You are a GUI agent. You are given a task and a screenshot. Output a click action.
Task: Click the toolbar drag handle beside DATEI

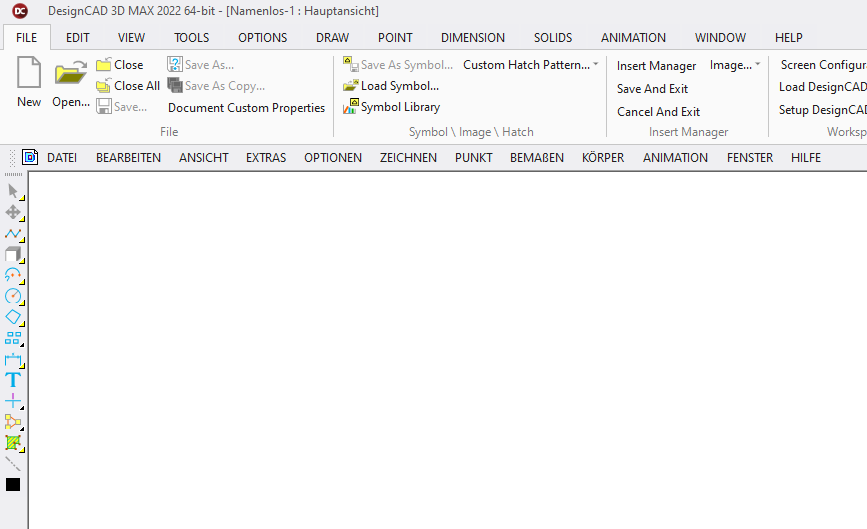tap(11, 157)
